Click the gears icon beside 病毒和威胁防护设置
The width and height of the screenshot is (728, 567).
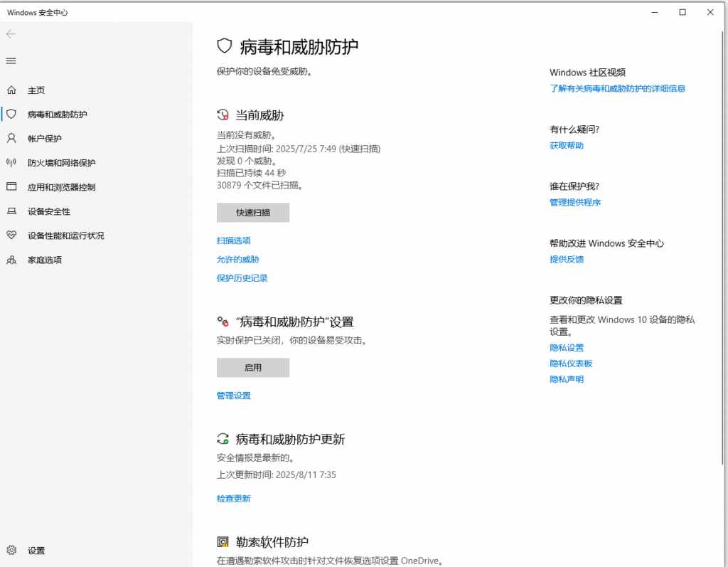click(223, 321)
